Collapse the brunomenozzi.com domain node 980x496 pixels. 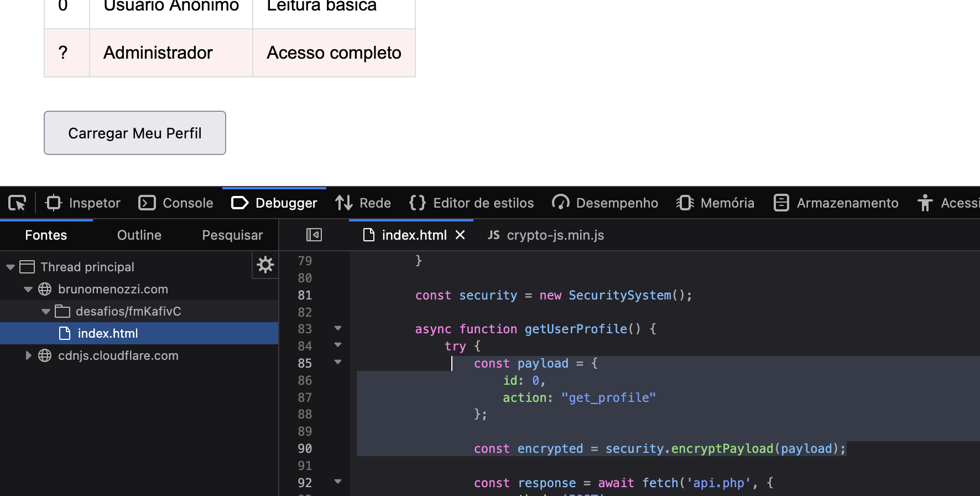(x=28, y=290)
